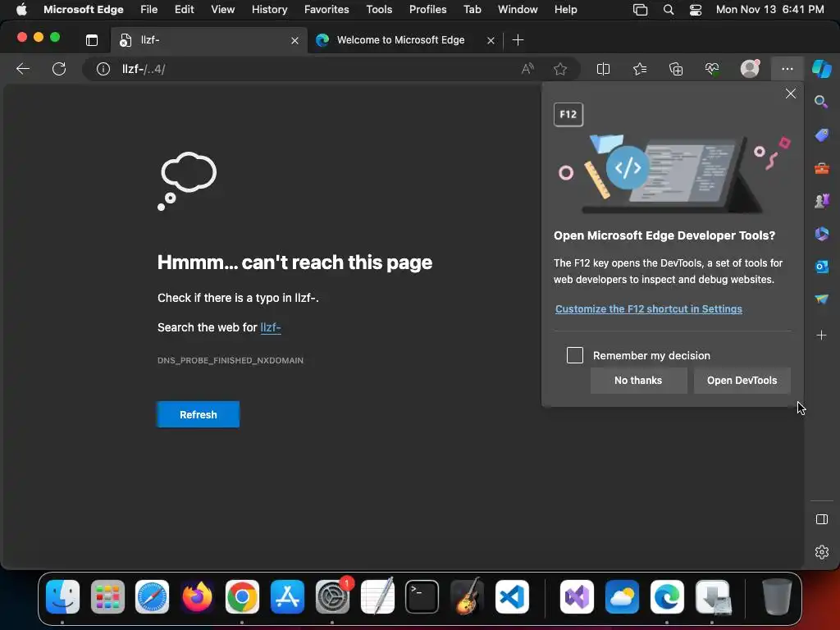The height and width of the screenshot is (630, 840).
Task: Launch Firefox from the Dock
Action: (197, 596)
